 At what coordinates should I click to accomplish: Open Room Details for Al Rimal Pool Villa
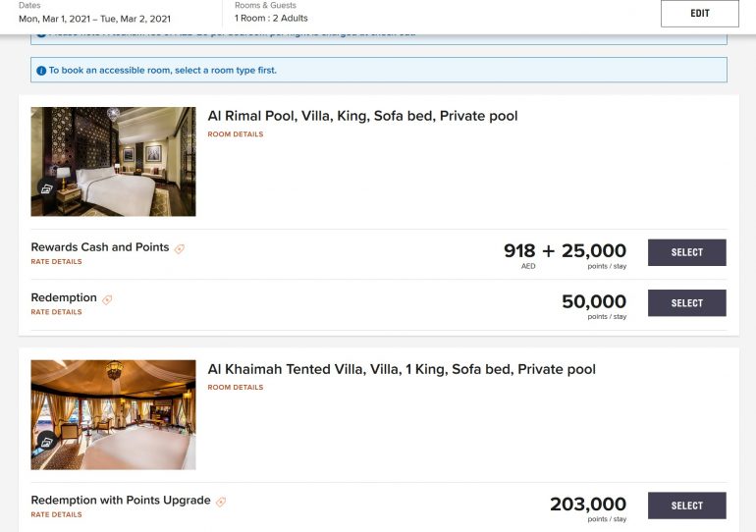click(236, 134)
